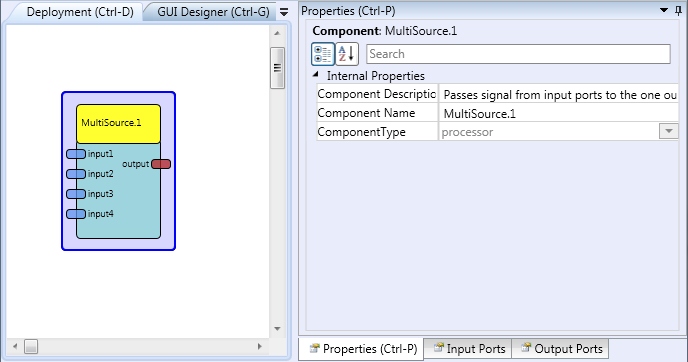688x362 pixels.
Task: Select the input1 port connector
Action: click(x=76, y=154)
